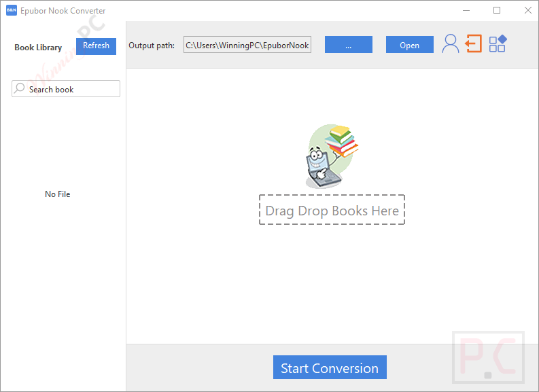Click the 'No File' text

click(x=57, y=194)
